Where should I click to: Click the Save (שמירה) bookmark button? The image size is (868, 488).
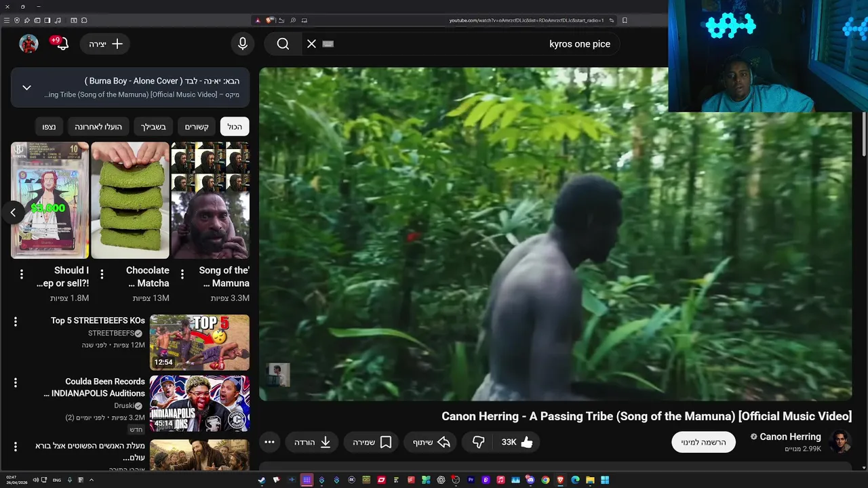point(372,442)
